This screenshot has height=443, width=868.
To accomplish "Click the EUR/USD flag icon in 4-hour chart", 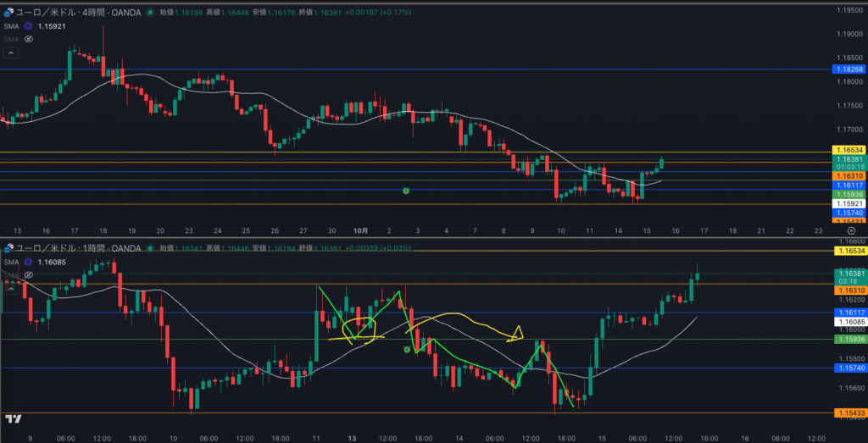I will [x=9, y=13].
